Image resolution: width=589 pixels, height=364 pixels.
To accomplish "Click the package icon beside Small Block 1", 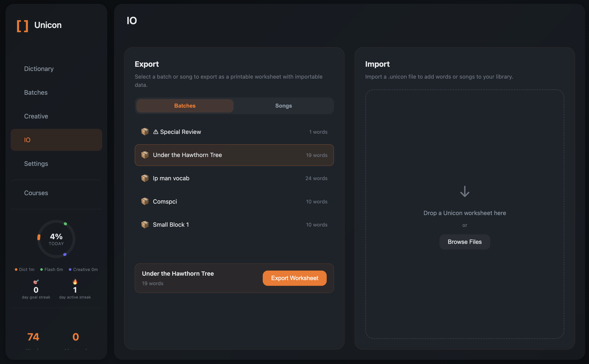I will 145,225.
